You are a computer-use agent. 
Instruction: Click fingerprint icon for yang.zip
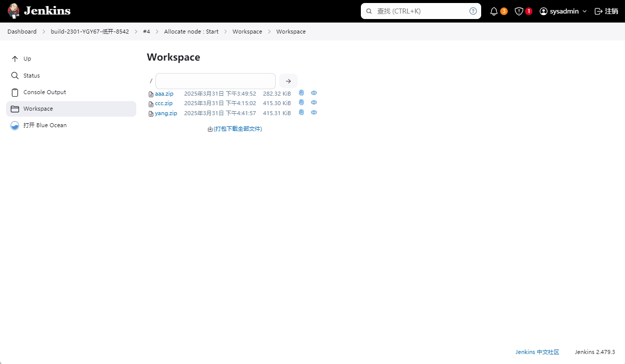click(x=301, y=112)
